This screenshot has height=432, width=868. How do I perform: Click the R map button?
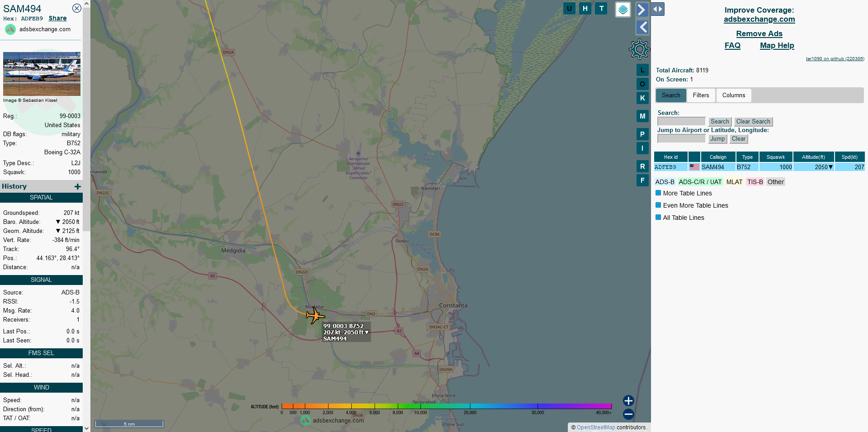642,166
